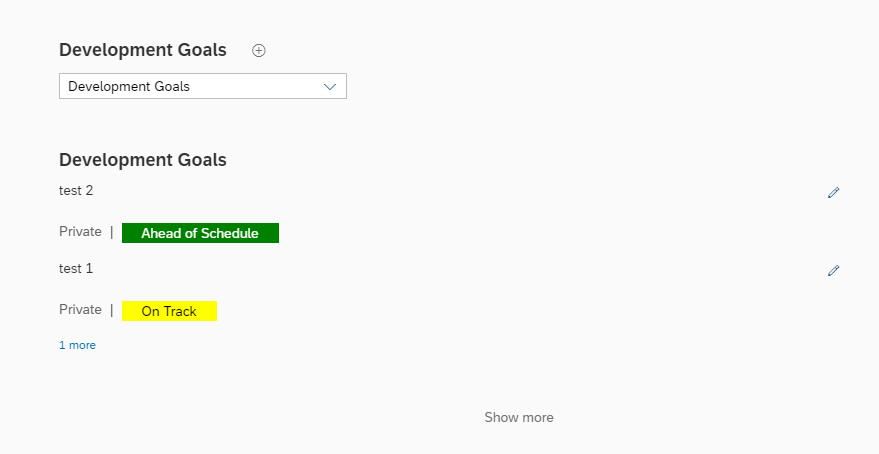
Task: Select the yellow On Track status badge
Action: click(169, 311)
